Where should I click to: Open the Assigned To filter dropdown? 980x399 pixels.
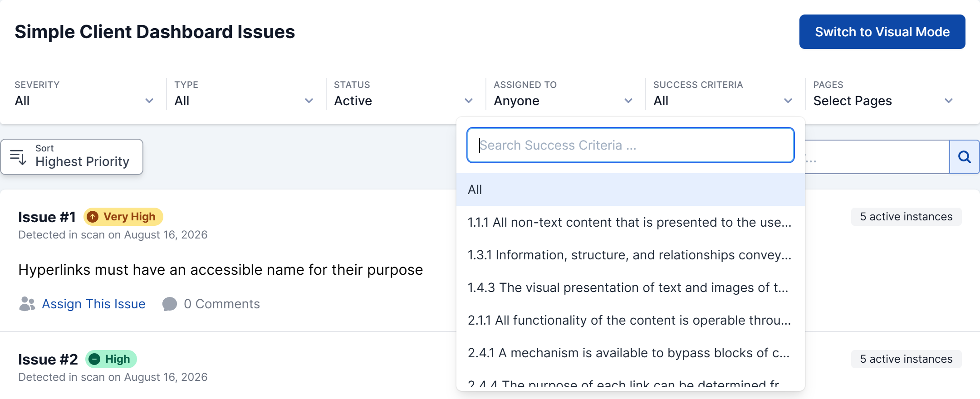[563, 94]
